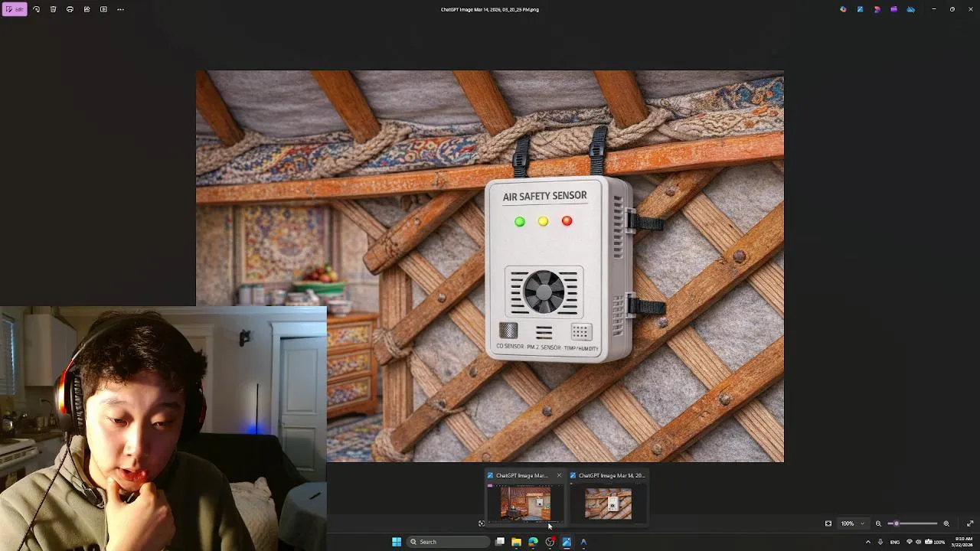Open the Designer blue icon in title bar
Image resolution: width=980 pixels, height=551 pixels.
click(x=860, y=9)
